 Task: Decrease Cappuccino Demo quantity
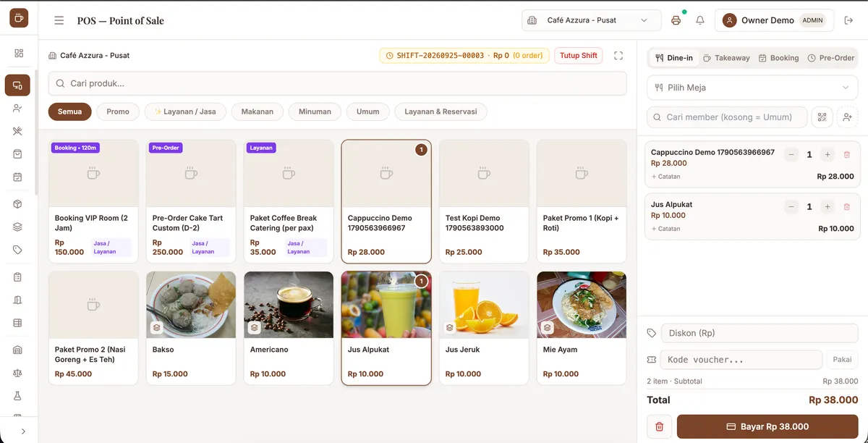point(791,155)
